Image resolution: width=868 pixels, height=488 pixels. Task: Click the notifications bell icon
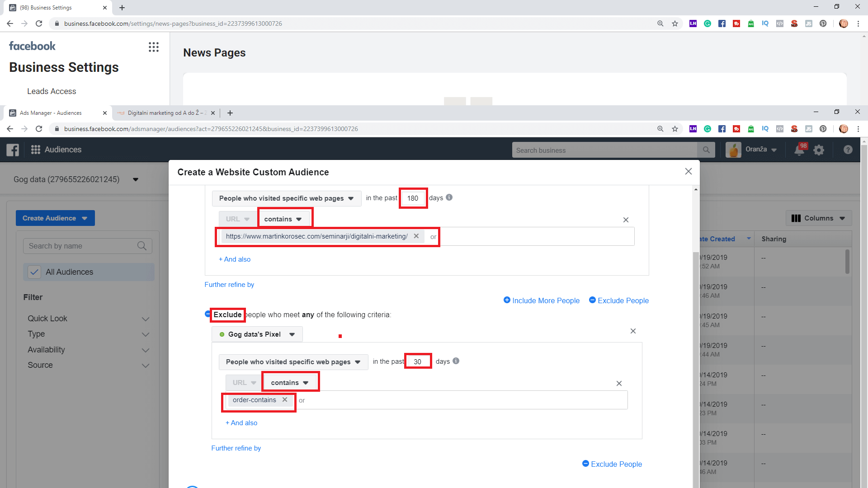(799, 150)
